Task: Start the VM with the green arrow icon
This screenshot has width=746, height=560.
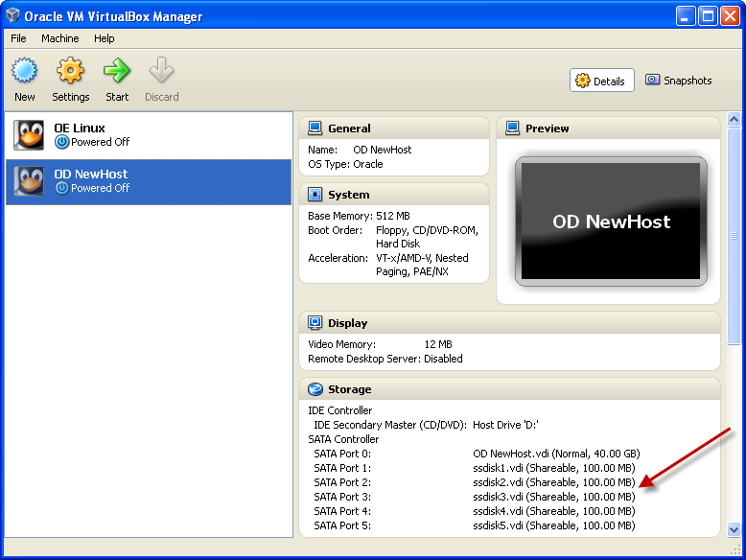Action: click(117, 70)
